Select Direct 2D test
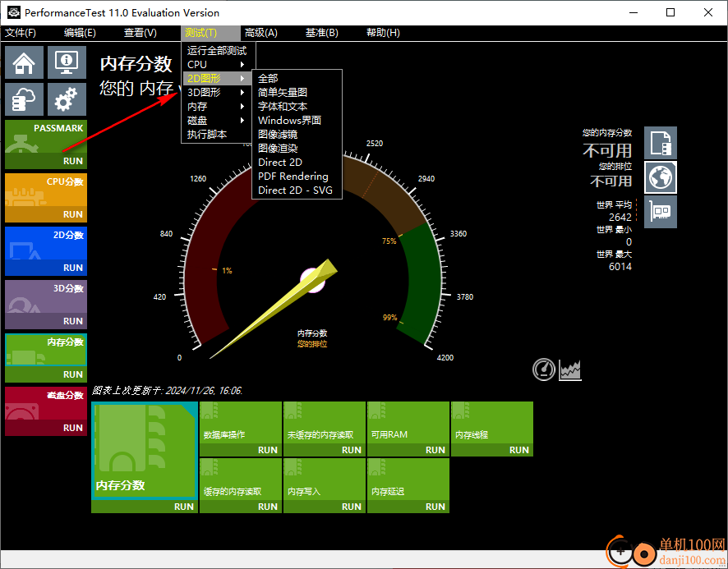This screenshot has height=569, width=728. pos(297,162)
